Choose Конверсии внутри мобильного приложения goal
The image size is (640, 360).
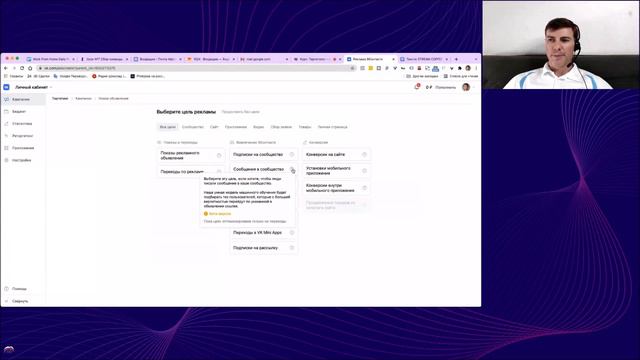coord(336,188)
